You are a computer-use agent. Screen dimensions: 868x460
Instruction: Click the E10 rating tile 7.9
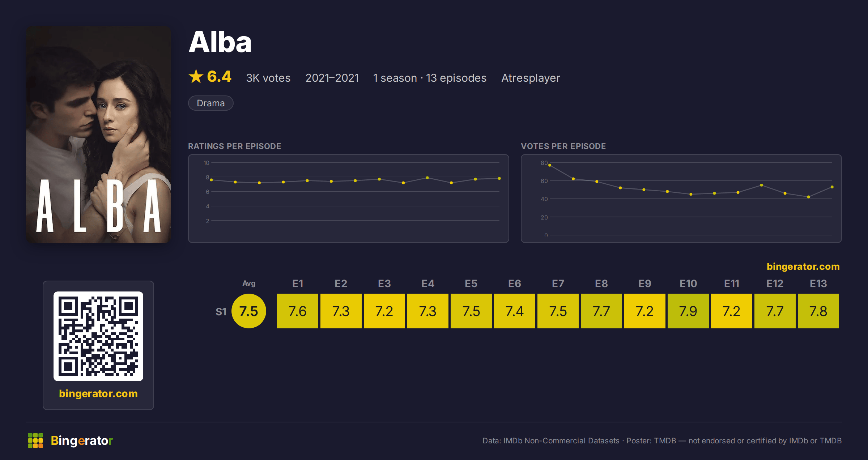(x=688, y=311)
